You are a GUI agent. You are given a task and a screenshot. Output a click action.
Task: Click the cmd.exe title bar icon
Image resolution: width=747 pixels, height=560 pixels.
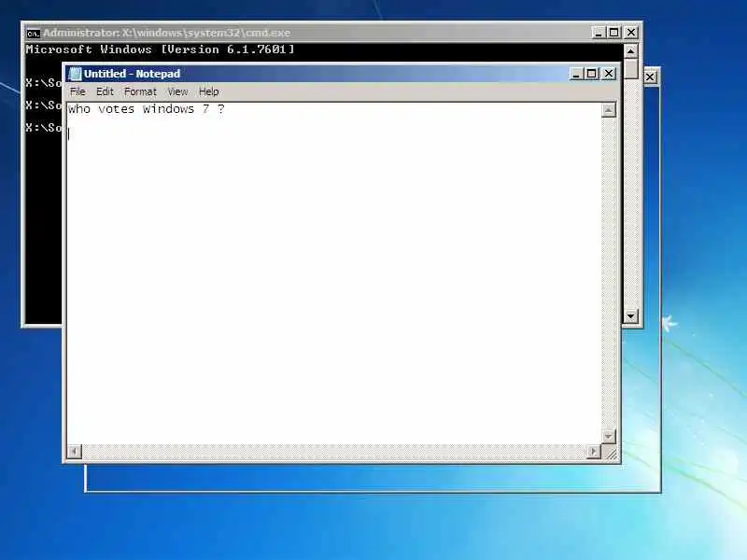[33, 34]
